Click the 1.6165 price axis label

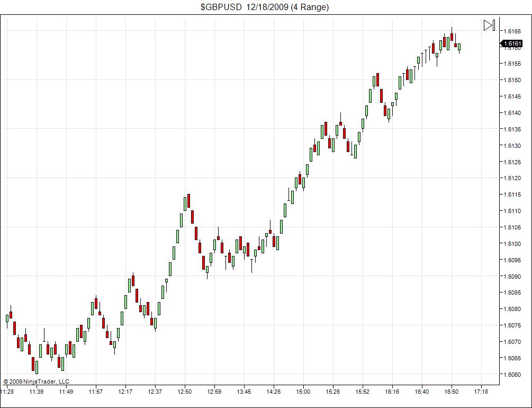[x=512, y=31]
